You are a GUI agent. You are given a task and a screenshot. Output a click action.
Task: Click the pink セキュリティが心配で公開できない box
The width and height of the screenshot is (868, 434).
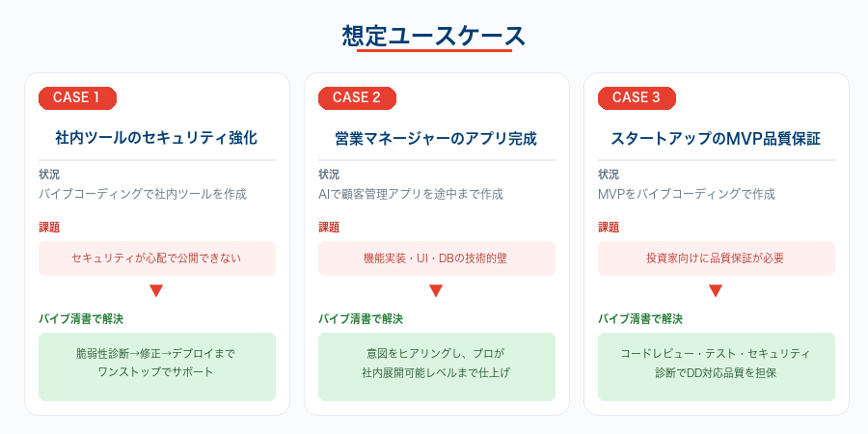(x=156, y=258)
